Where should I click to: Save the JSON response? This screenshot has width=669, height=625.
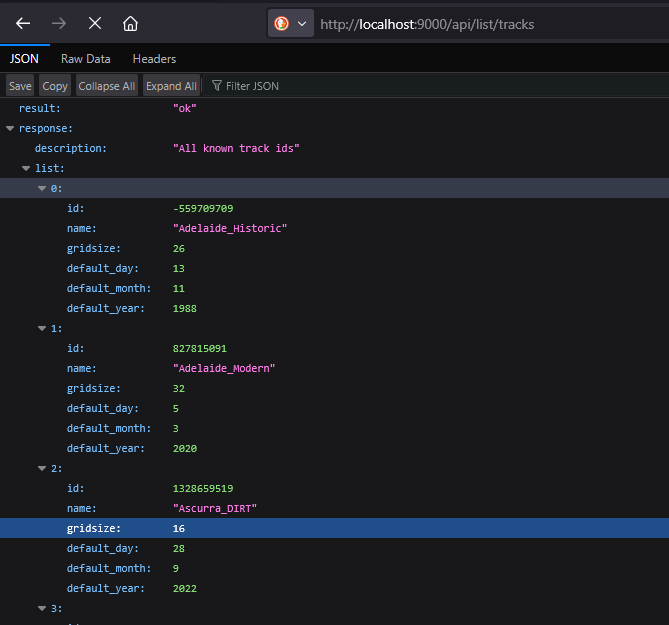tap(20, 86)
